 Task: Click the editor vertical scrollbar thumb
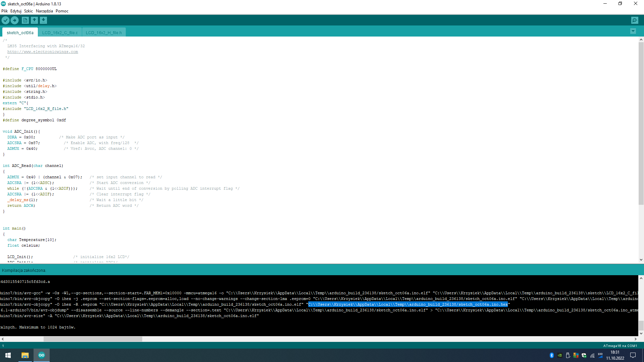pyautogui.click(x=641, y=123)
